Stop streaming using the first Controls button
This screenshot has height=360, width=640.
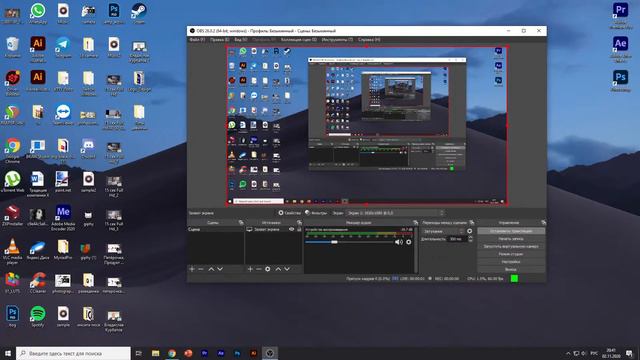coord(511,231)
